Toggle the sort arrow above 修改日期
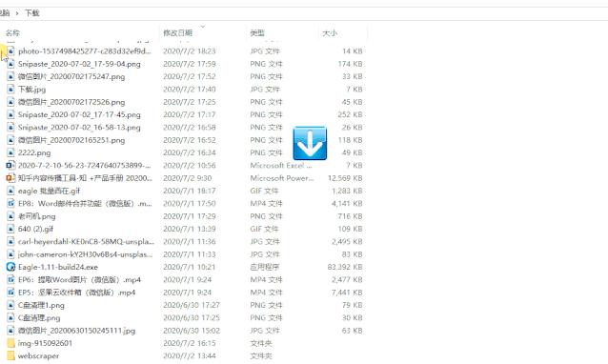Image resolution: width=608 pixels, height=364 pixels. click(x=202, y=27)
